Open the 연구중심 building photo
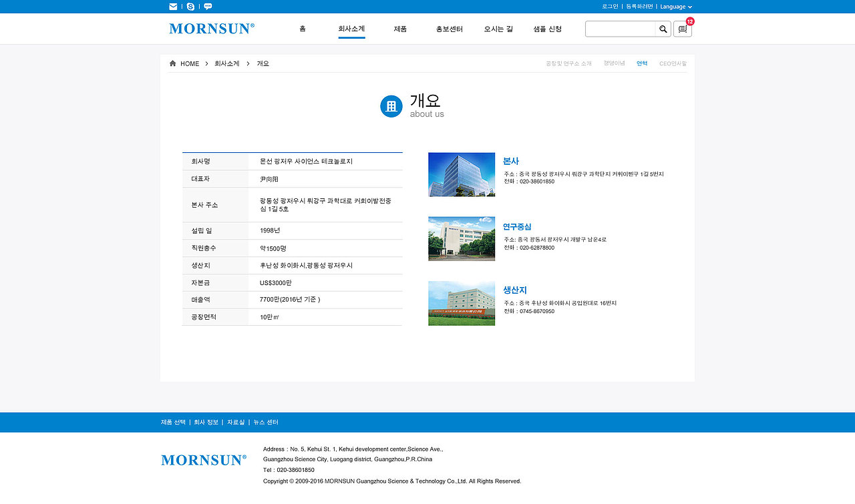 462,238
